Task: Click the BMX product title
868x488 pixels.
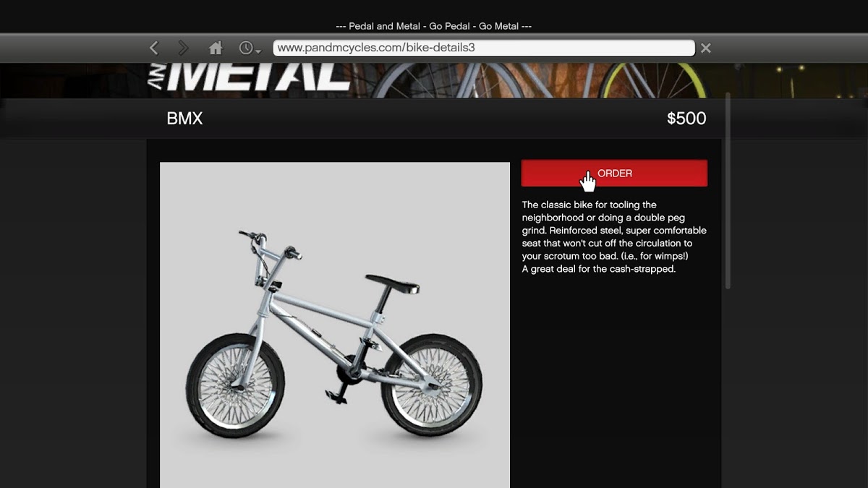Action: click(184, 119)
